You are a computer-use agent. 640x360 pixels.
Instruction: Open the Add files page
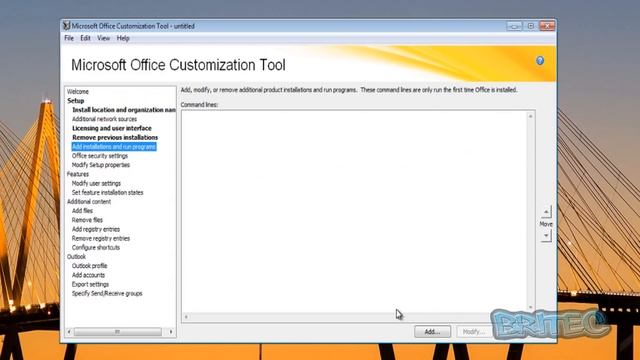pos(82,211)
